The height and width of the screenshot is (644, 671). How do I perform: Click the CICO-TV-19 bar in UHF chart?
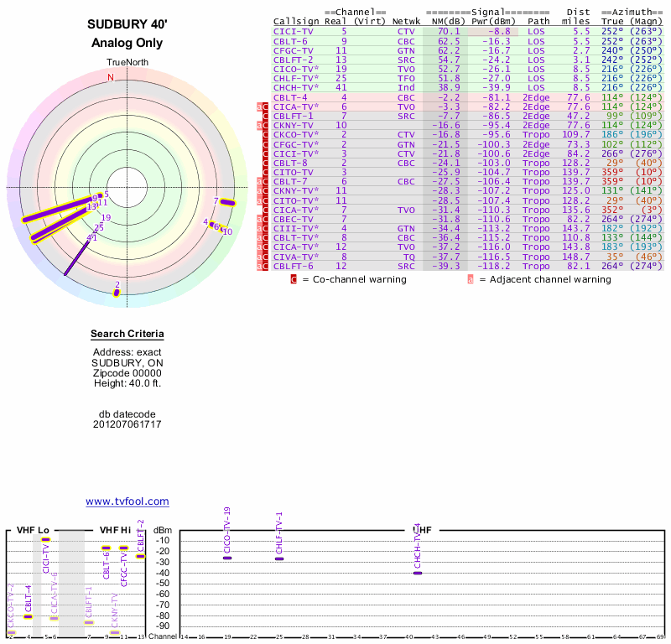[227, 558]
